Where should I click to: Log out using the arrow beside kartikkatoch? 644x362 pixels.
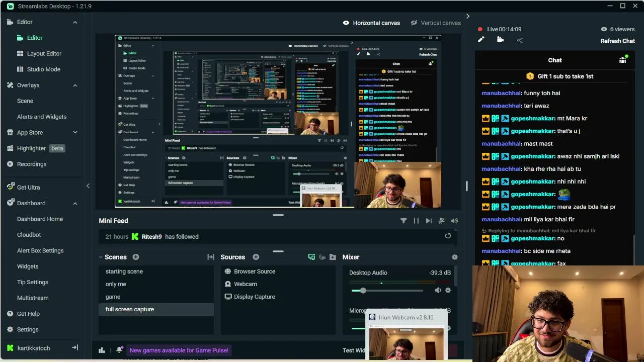click(x=75, y=348)
